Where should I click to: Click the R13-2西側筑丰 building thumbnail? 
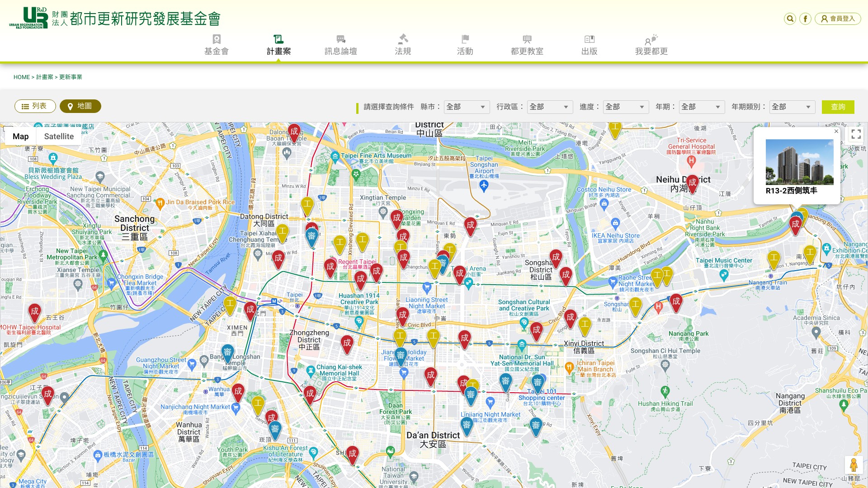click(799, 162)
